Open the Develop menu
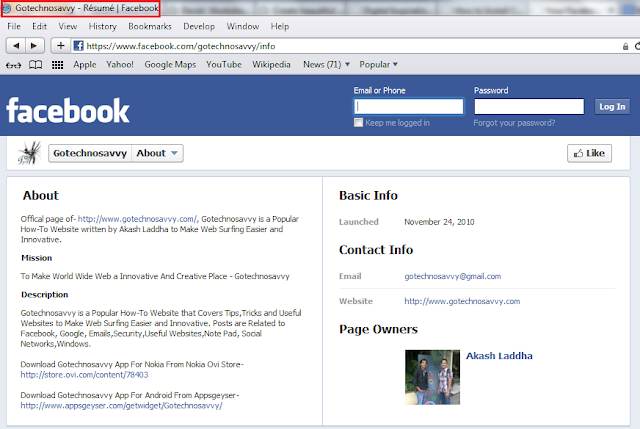Image resolution: width=640 pixels, height=429 pixels. click(x=199, y=27)
